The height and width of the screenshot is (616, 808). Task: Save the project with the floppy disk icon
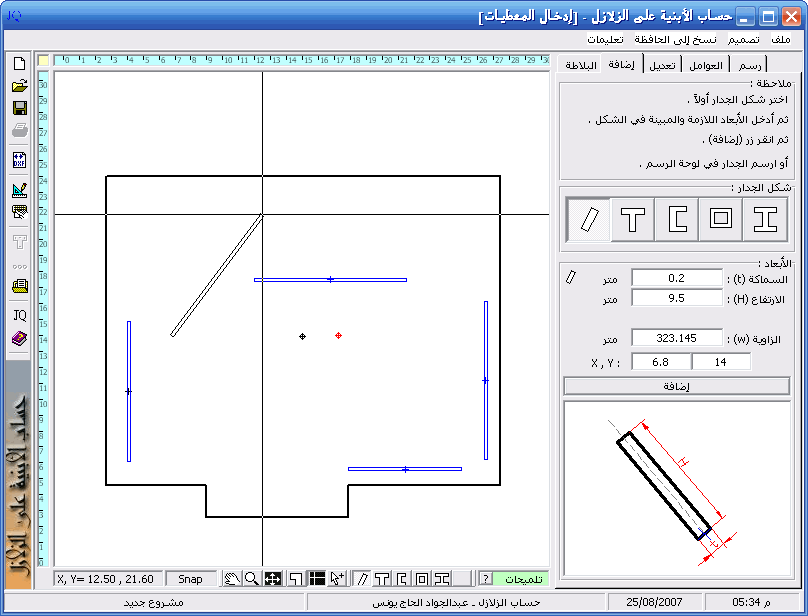(19, 108)
